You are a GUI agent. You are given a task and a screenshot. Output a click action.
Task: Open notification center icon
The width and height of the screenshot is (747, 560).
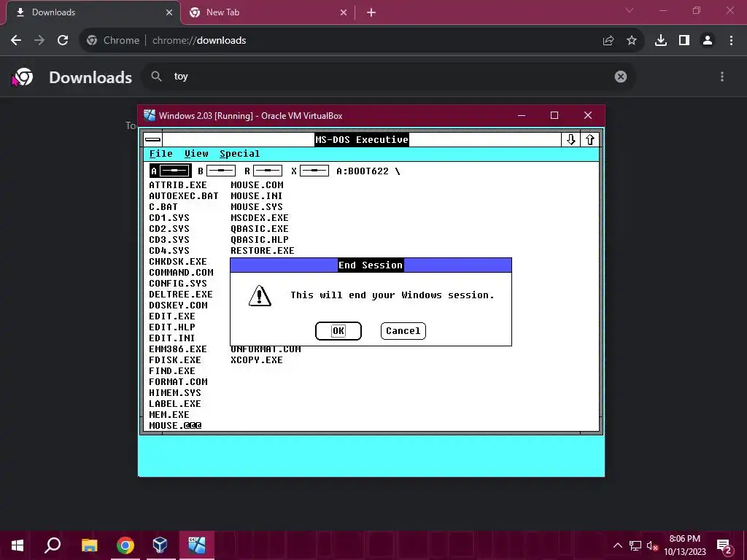pyautogui.click(x=724, y=546)
